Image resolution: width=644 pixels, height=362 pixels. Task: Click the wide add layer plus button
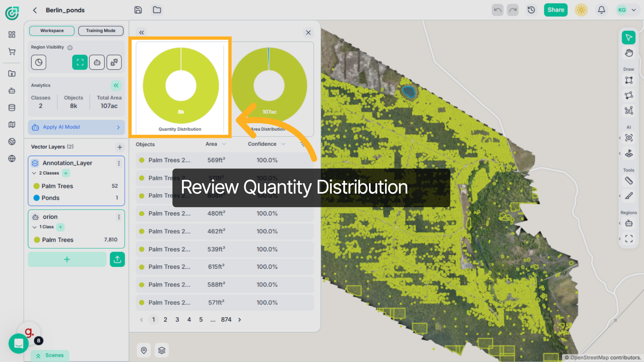click(x=67, y=259)
